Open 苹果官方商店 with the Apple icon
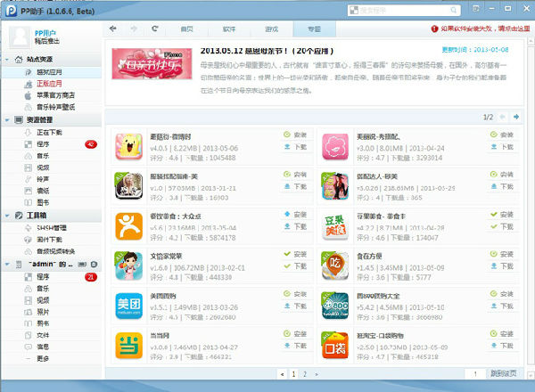Image resolution: width=535 pixels, height=392 pixels. tap(55, 95)
